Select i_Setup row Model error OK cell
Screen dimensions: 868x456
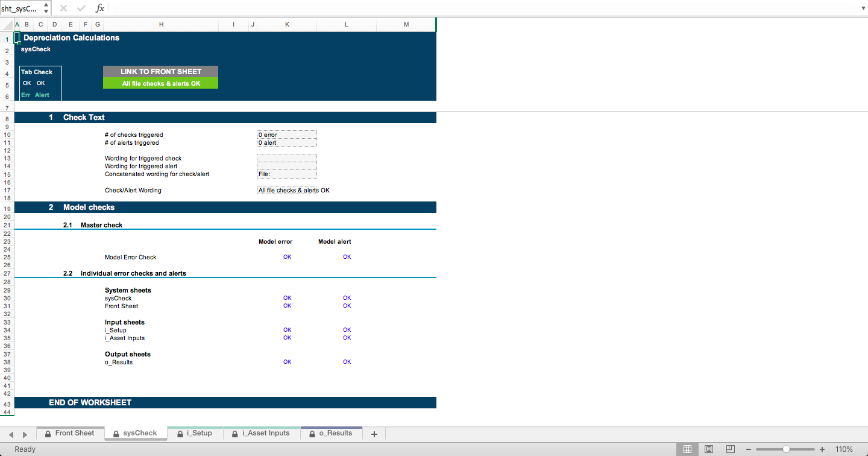(x=287, y=330)
